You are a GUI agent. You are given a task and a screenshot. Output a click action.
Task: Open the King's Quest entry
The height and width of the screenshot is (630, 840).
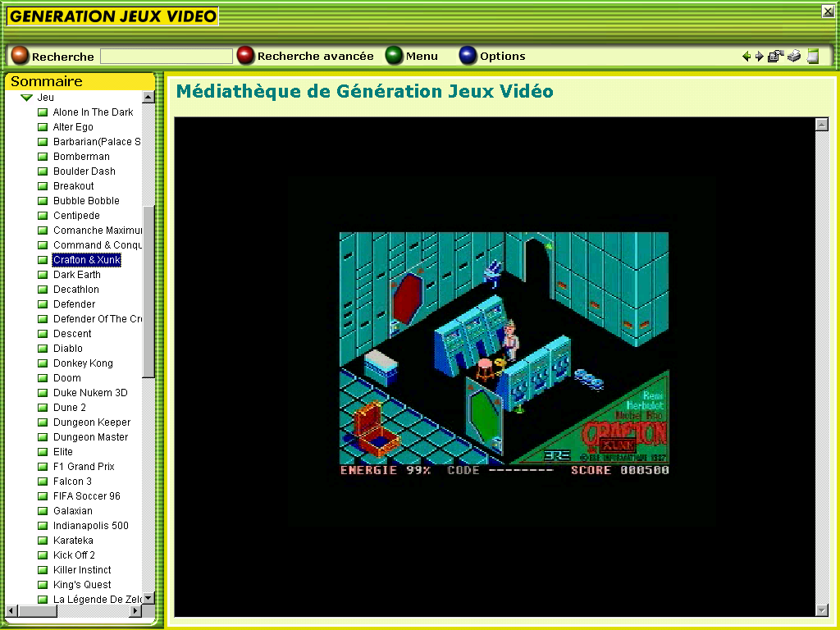[81, 585]
